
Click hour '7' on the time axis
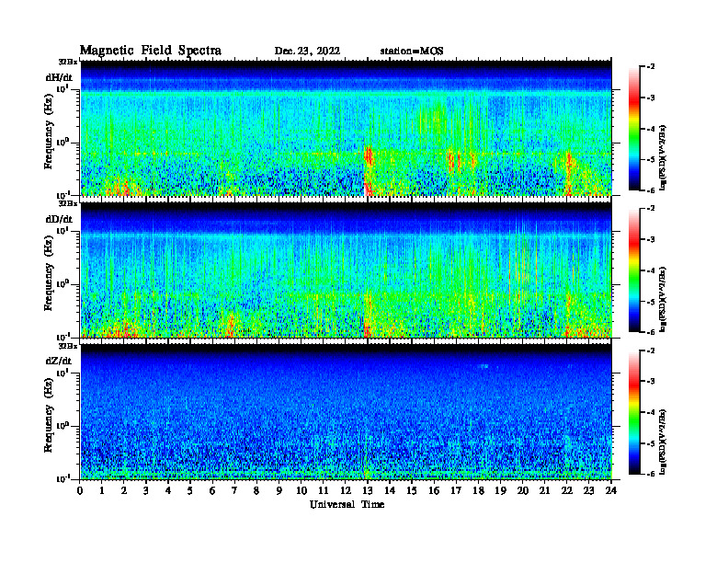point(235,490)
